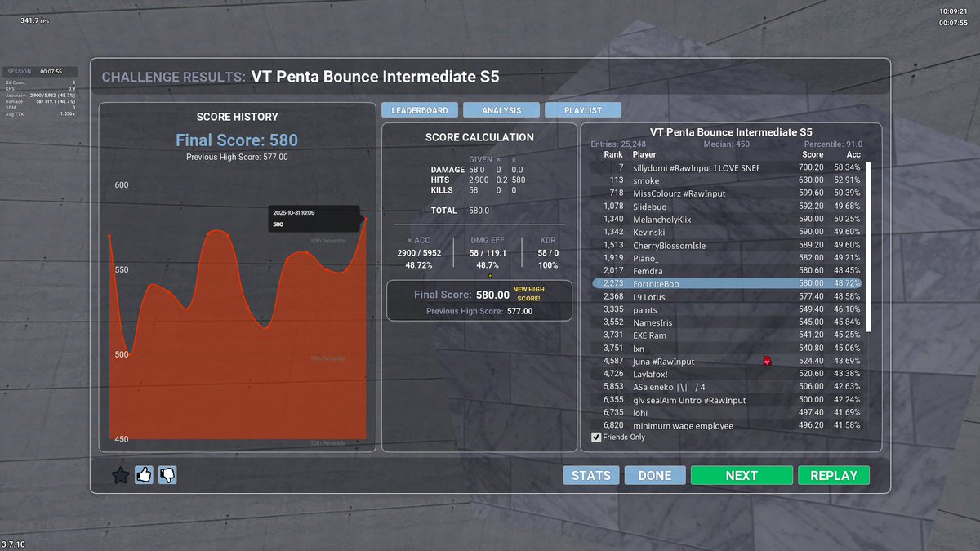
Task: Select the highlighted FortniteBob row
Action: click(x=727, y=283)
